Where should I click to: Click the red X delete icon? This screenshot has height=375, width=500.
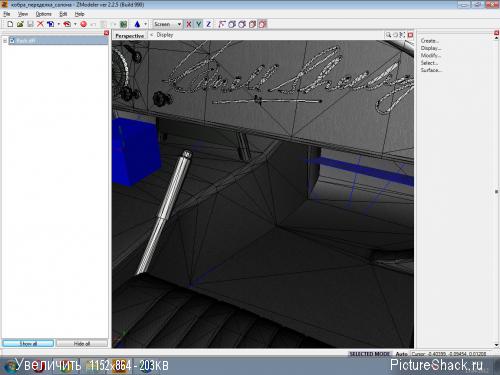coord(40,24)
